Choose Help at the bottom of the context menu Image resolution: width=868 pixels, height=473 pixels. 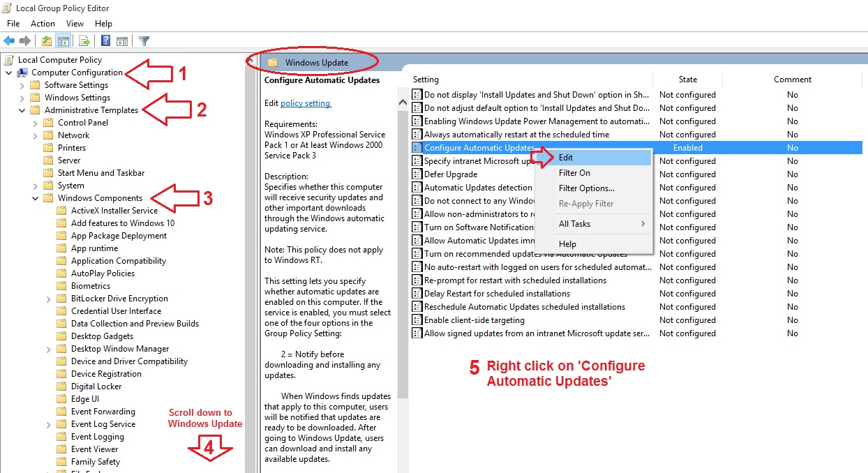click(593, 244)
